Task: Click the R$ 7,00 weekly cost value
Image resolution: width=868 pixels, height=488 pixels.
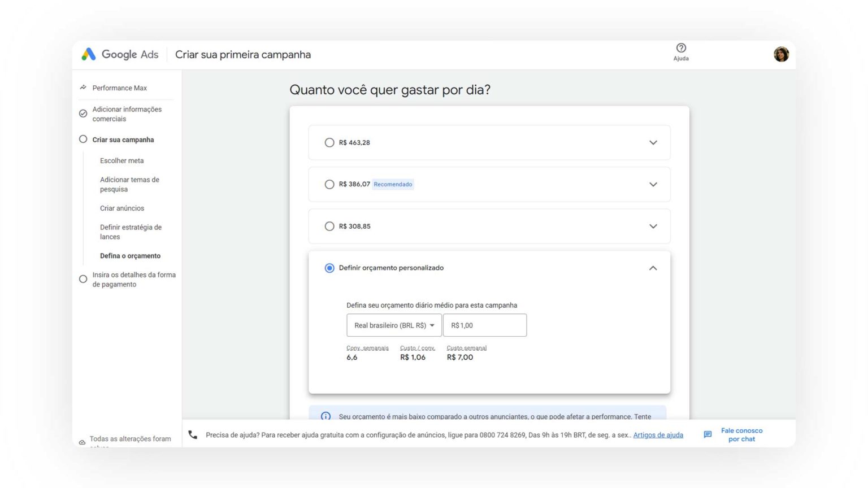Action: (459, 357)
